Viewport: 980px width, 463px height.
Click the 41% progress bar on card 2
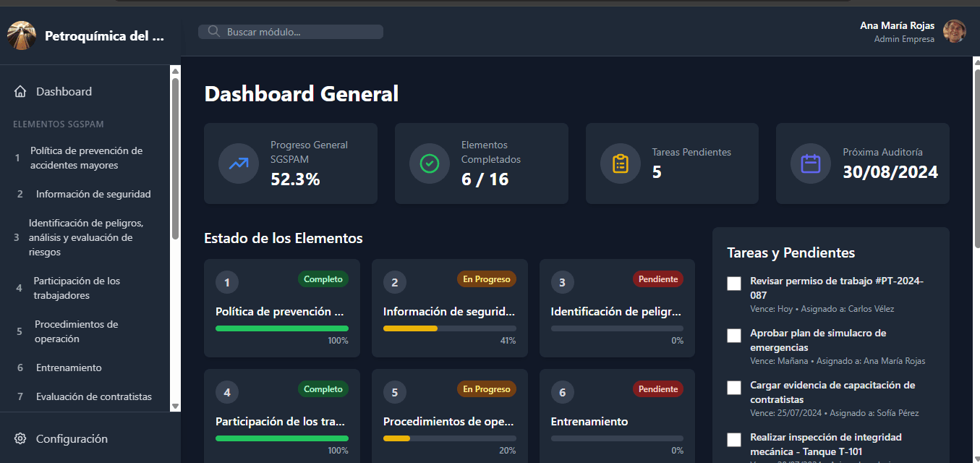[450, 328]
